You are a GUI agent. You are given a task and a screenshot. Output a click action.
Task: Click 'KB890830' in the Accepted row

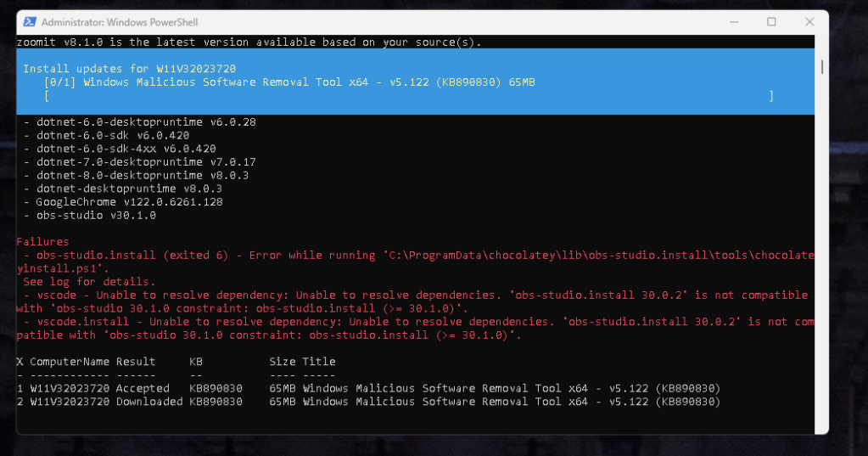tap(216, 388)
